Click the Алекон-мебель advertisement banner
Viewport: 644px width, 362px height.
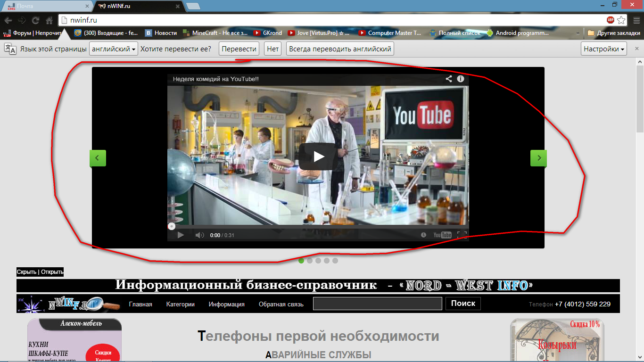tap(74, 340)
